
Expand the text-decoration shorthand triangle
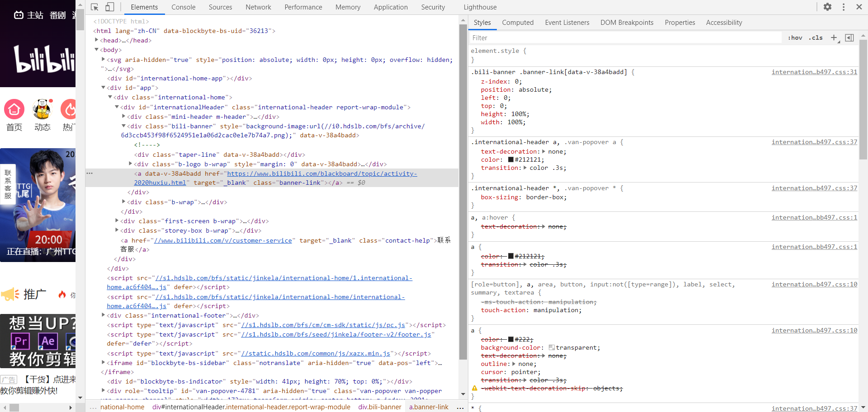pyautogui.click(x=543, y=152)
